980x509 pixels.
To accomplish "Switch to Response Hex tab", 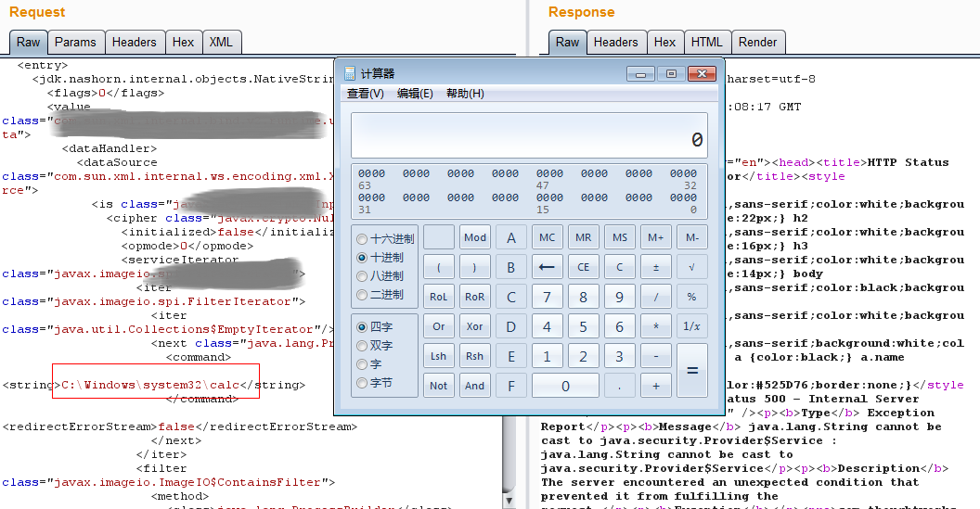I will click(665, 42).
